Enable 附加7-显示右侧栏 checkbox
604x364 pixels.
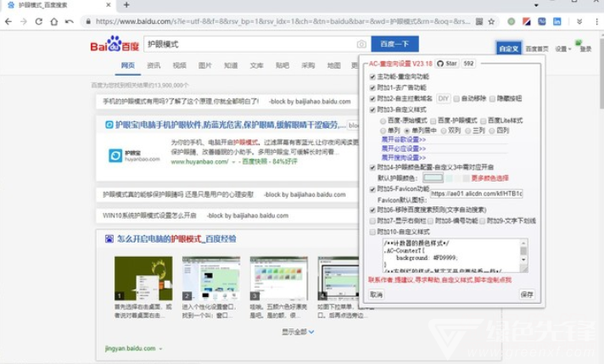pos(372,221)
